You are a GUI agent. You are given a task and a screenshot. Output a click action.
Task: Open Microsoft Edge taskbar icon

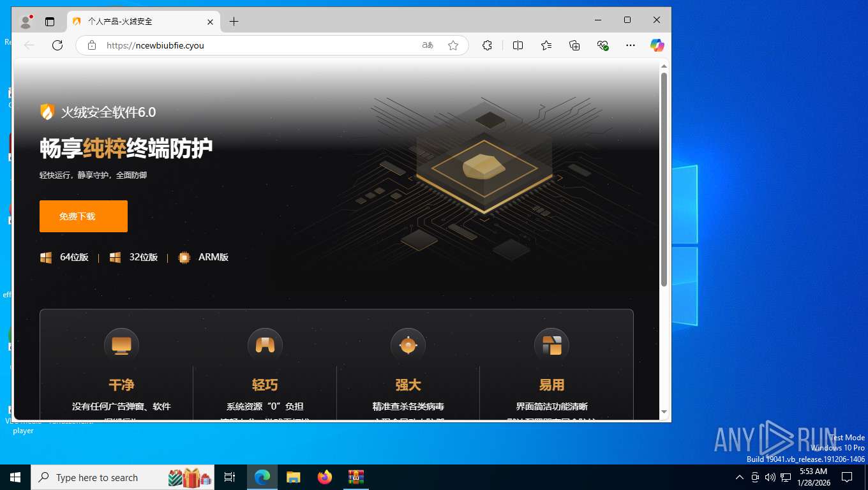coord(262,477)
